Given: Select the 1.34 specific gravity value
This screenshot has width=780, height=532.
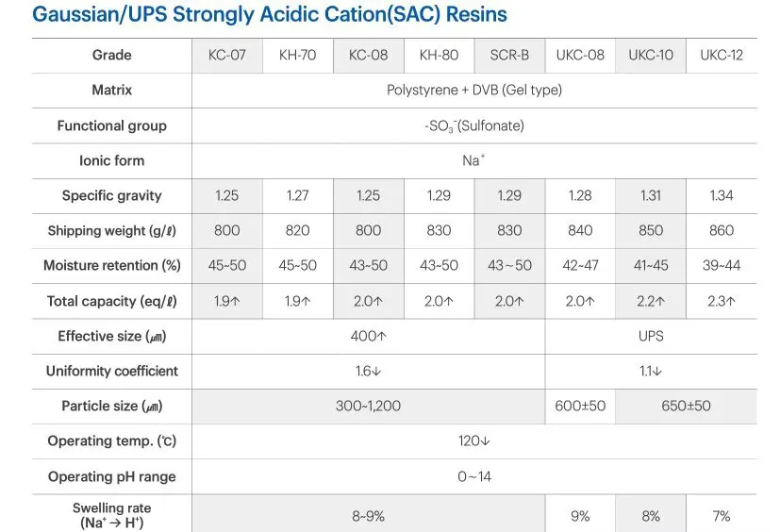Looking at the screenshot, I should [722, 195].
